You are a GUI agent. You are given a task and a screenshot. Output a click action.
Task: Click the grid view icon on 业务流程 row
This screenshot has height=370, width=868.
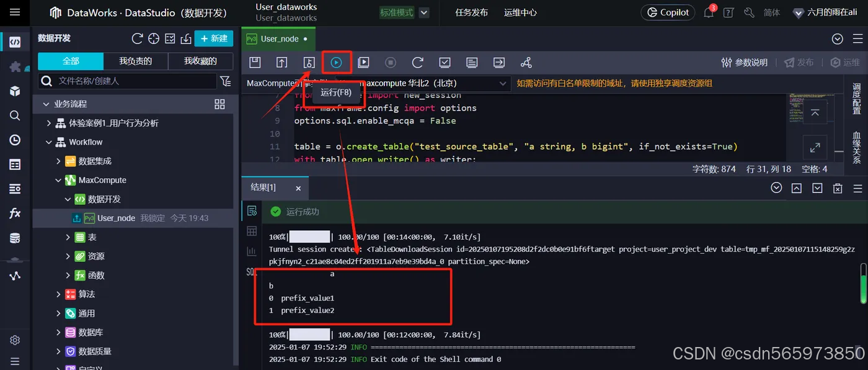pos(219,104)
